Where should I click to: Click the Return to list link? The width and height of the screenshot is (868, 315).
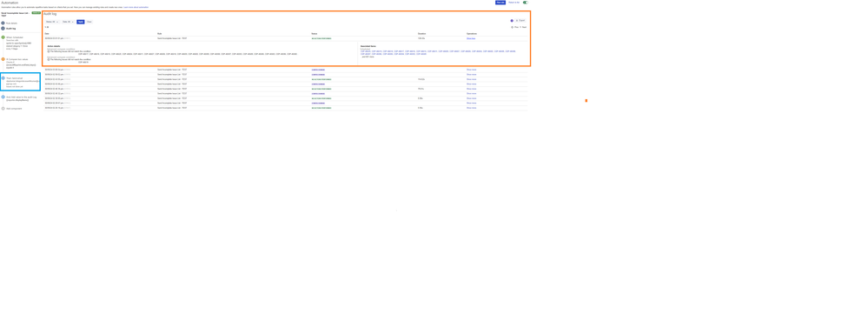(514, 3)
